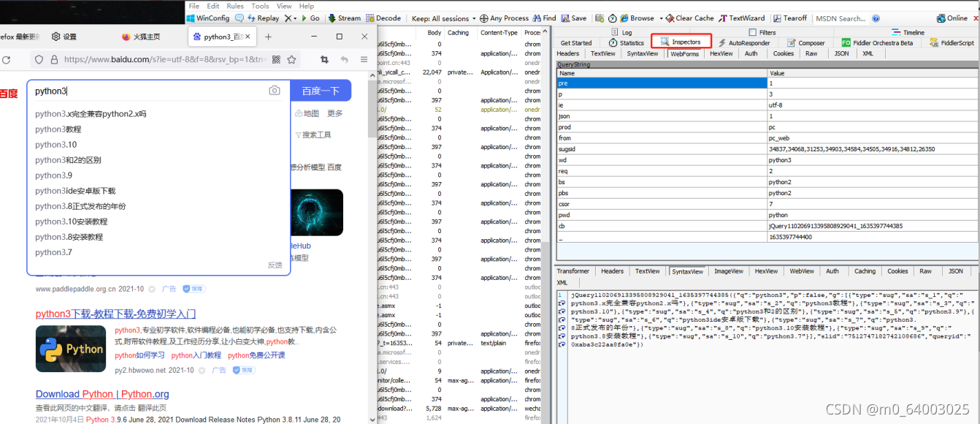Click the comment bubble icon in Fiddler toolbar
The height and width of the screenshot is (424, 980).
click(x=240, y=18)
